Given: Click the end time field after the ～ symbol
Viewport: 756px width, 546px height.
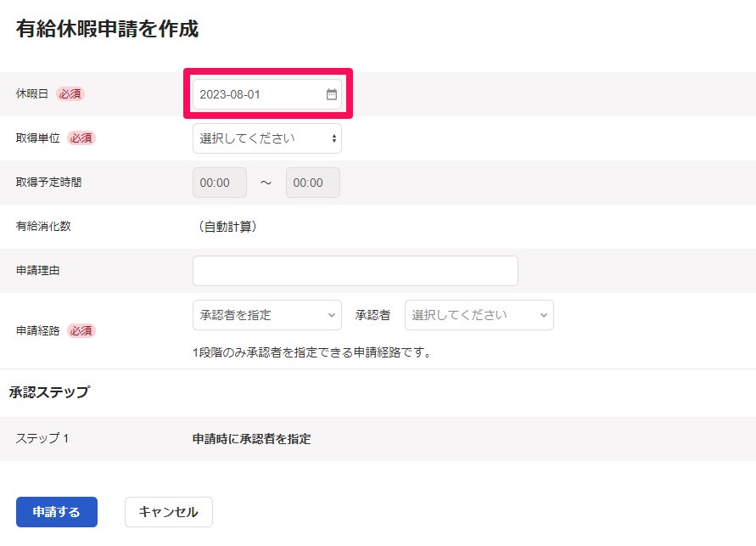Looking at the screenshot, I should coord(312,183).
